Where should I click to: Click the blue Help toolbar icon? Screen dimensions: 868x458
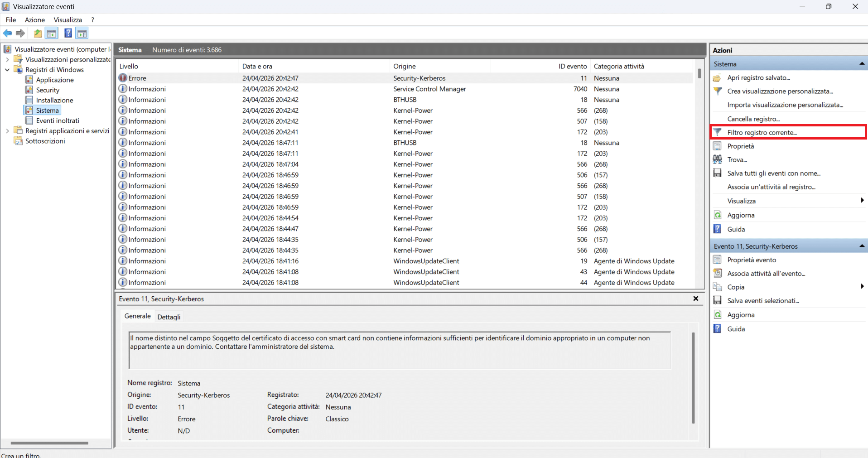click(x=68, y=33)
